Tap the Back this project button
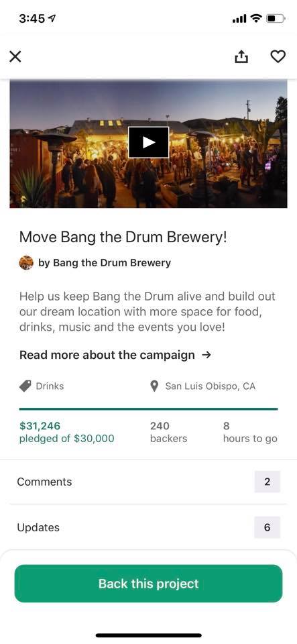 point(149,584)
